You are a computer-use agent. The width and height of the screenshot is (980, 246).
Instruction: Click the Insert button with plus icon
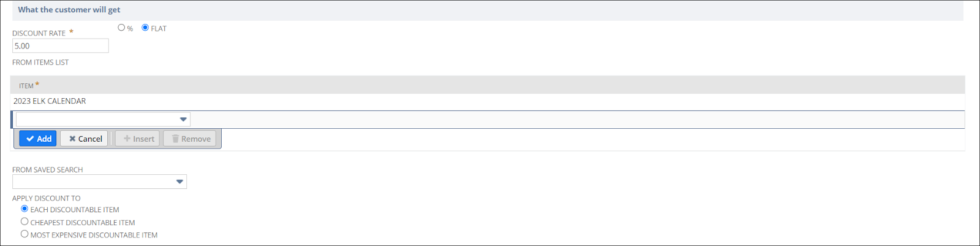[138, 139]
